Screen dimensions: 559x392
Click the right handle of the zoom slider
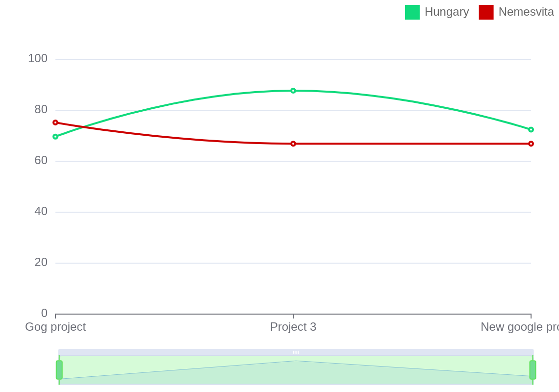pos(533,370)
